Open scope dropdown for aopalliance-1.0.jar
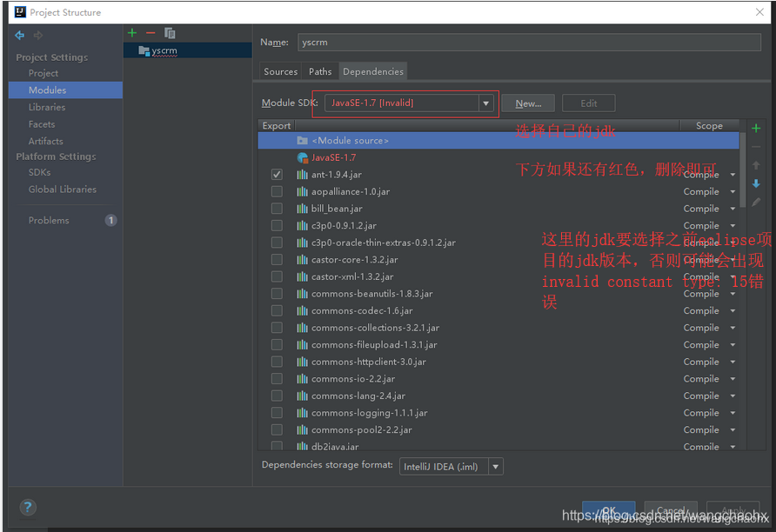The width and height of the screenshot is (776, 532). [733, 192]
